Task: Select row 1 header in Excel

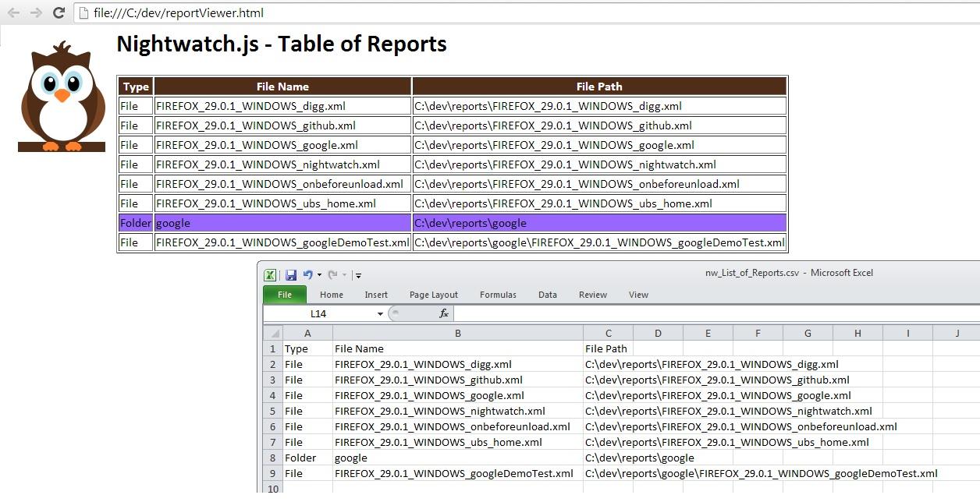Action: pos(273,348)
